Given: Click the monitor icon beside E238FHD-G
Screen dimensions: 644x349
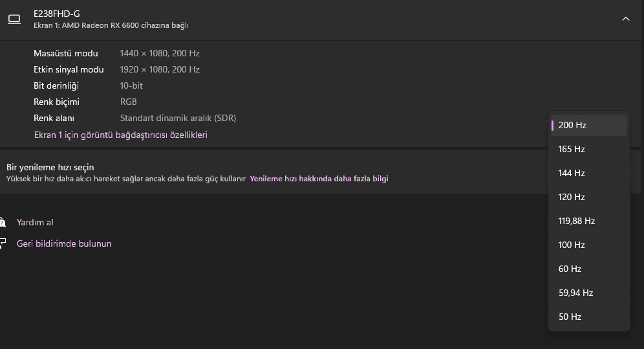Looking at the screenshot, I should [x=14, y=19].
